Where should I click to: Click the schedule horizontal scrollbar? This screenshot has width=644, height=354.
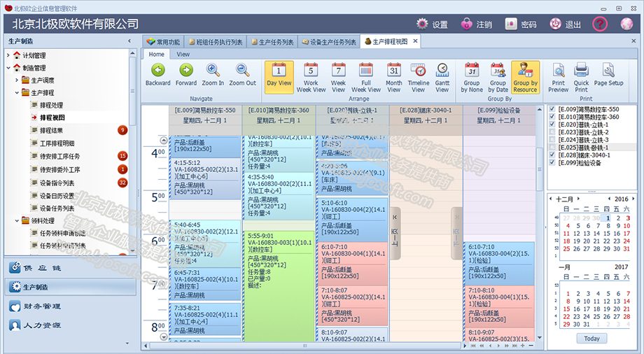tap(306, 346)
